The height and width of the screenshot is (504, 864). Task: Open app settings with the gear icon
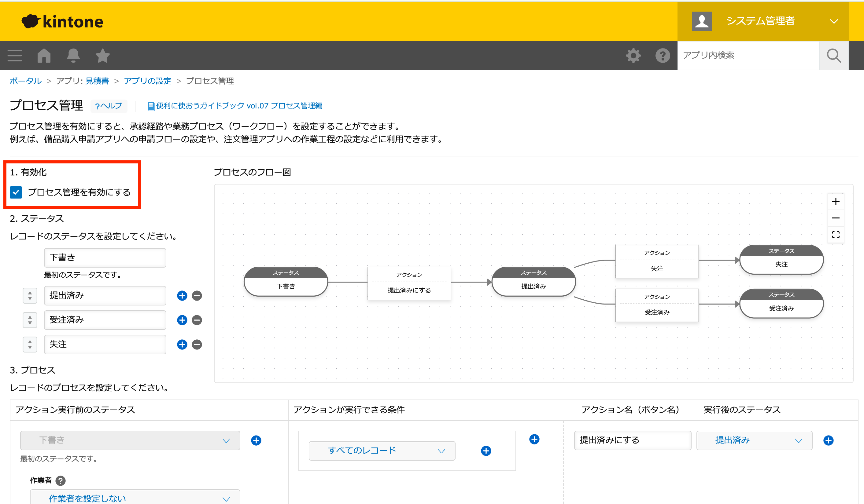click(633, 55)
